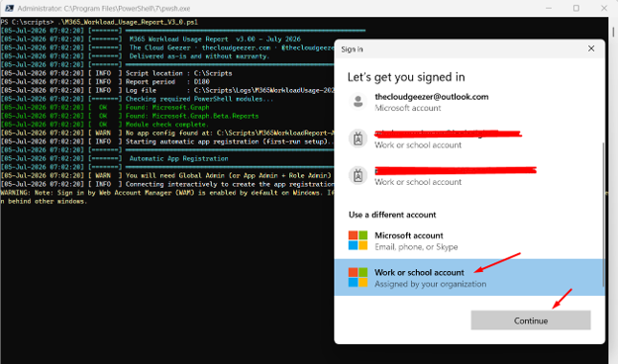The width and height of the screenshot is (618, 364).
Task: Click the first work account badge icon
Action: (358, 138)
